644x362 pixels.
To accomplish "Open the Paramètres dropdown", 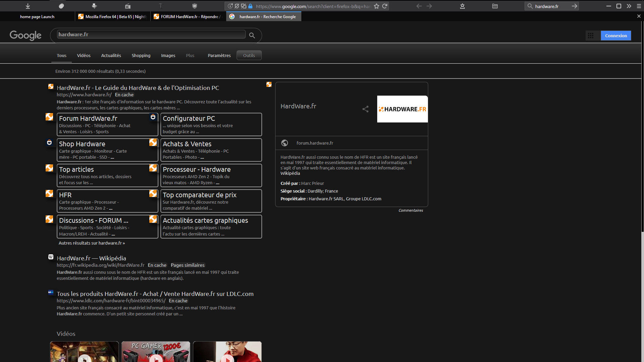I will point(219,55).
